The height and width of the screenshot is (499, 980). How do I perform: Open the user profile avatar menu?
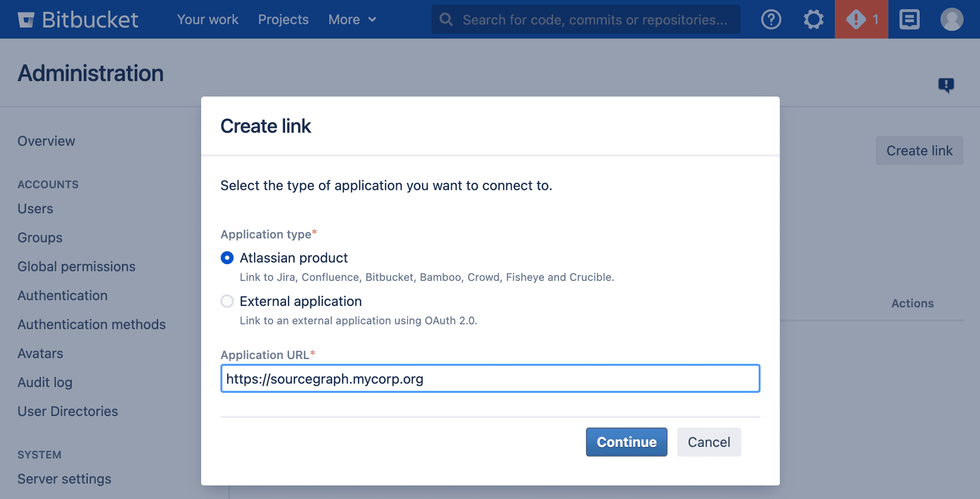[951, 19]
